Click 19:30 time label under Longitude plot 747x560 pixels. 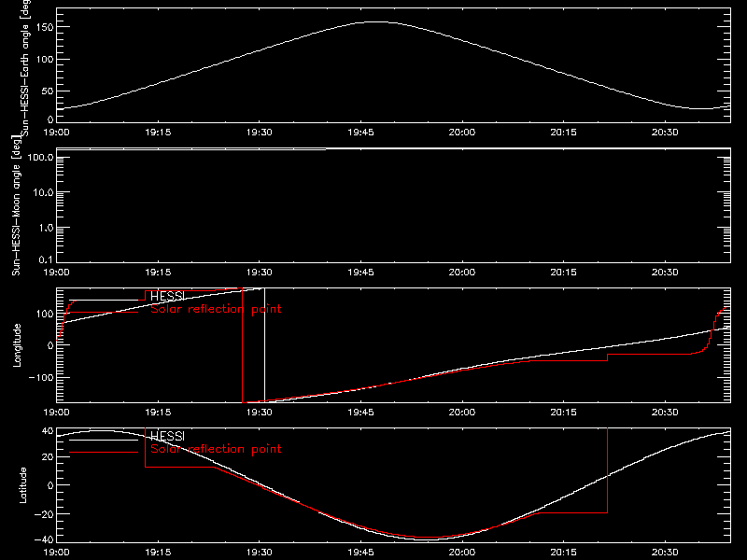point(260,413)
